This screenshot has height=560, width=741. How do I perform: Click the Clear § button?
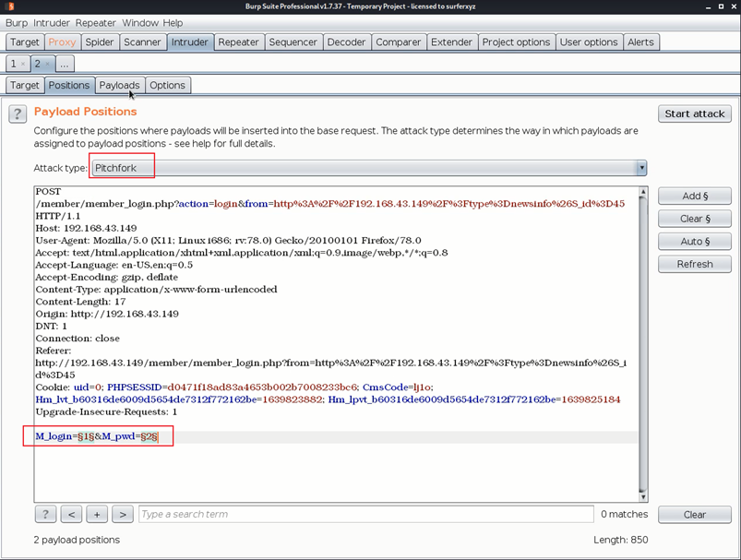point(695,219)
